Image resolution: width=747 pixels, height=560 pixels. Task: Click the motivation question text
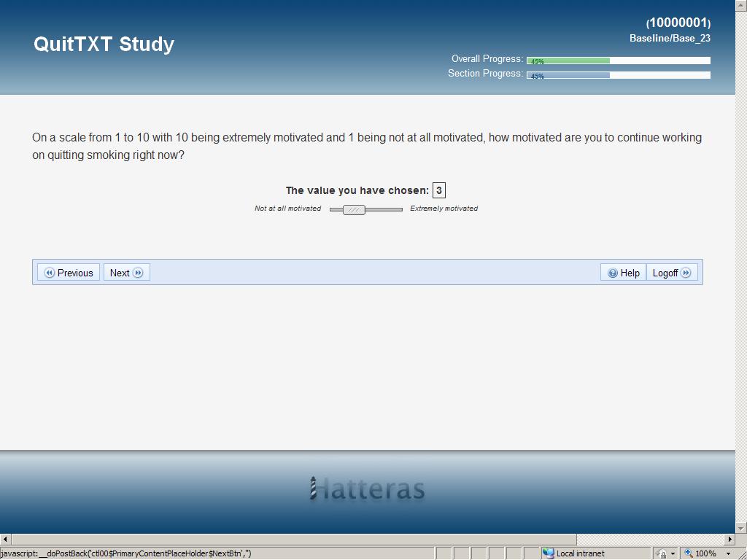(x=367, y=146)
